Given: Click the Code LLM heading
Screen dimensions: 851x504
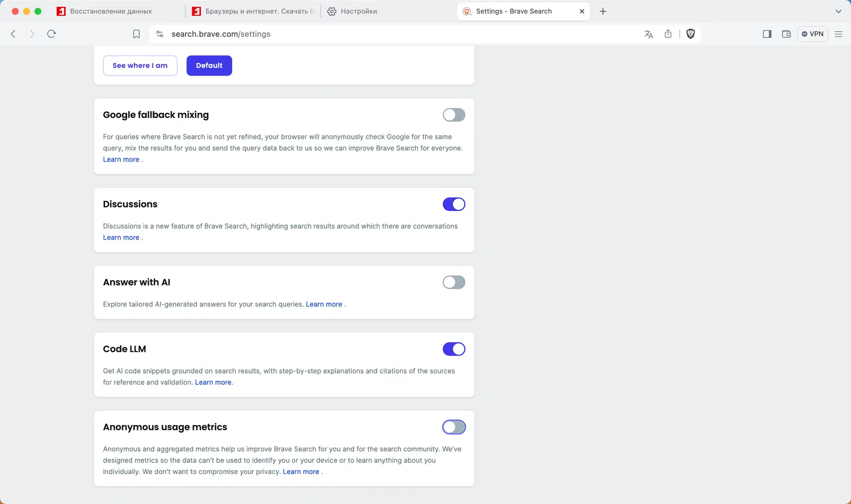Looking at the screenshot, I should 125,349.
